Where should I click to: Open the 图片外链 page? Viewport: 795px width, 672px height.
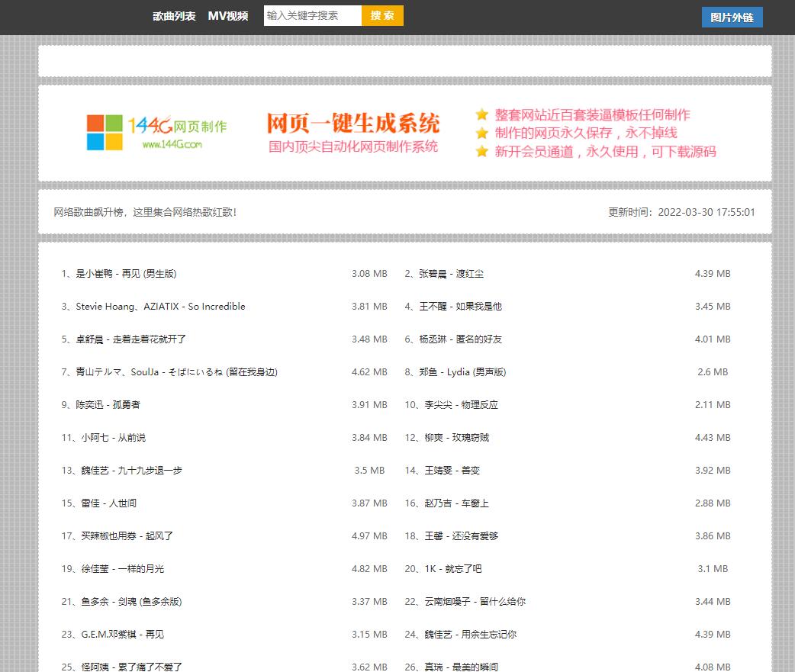(731, 17)
